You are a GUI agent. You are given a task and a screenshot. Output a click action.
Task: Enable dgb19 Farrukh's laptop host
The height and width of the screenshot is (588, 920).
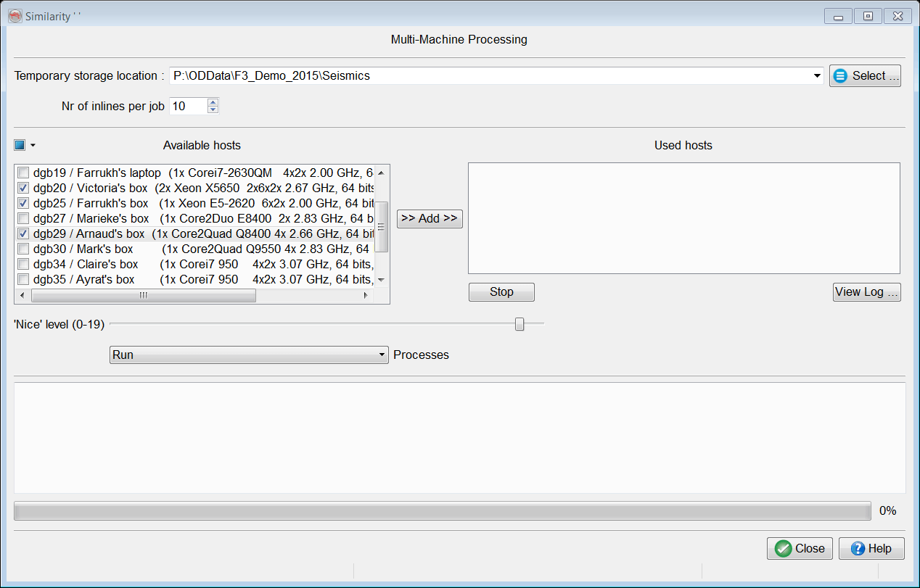pos(23,173)
